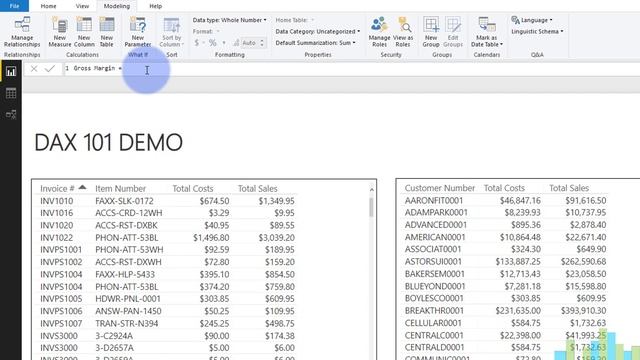The image size is (640, 360).
Task: Select BLUEYOND0001 customer row
Action: 435,286
